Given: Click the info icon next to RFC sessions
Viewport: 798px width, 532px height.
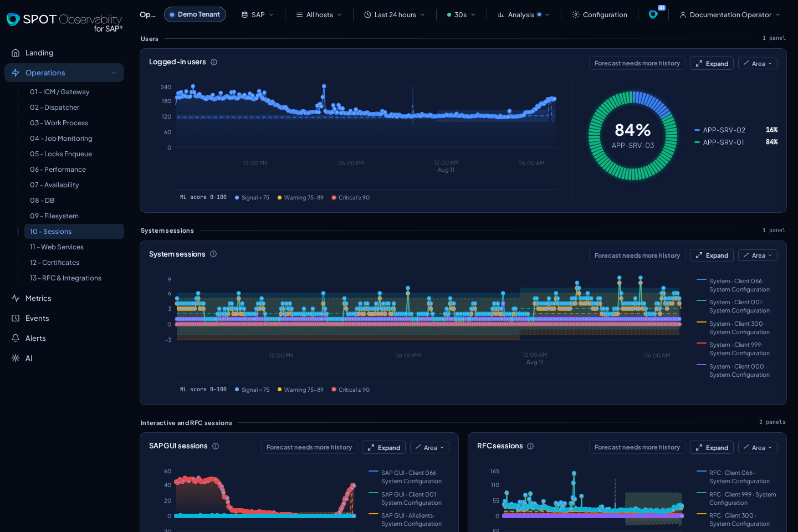Looking at the screenshot, I should [x=530, y=446].
